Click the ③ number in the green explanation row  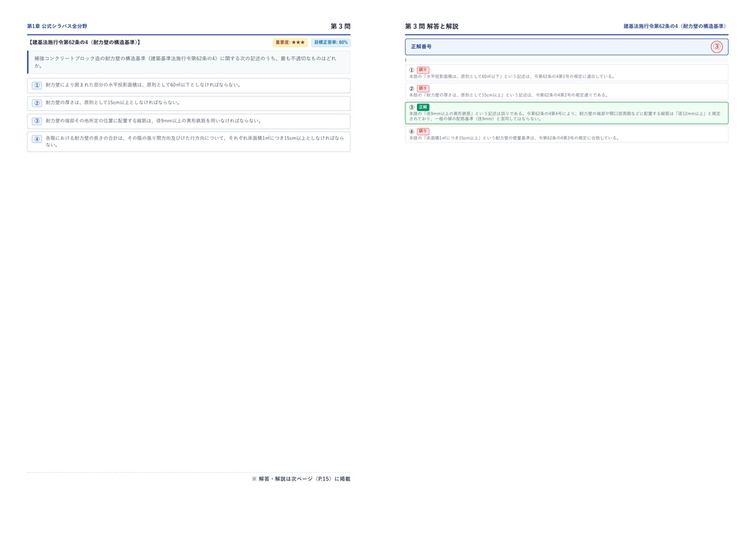click(412, 107)
